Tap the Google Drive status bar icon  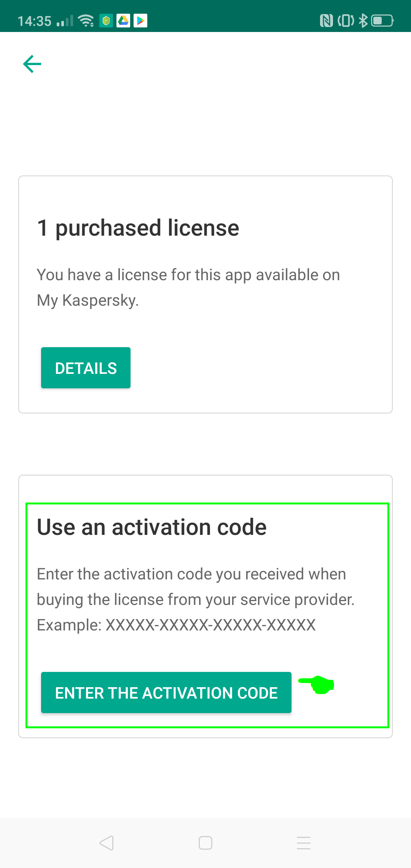tap(123, 21)
